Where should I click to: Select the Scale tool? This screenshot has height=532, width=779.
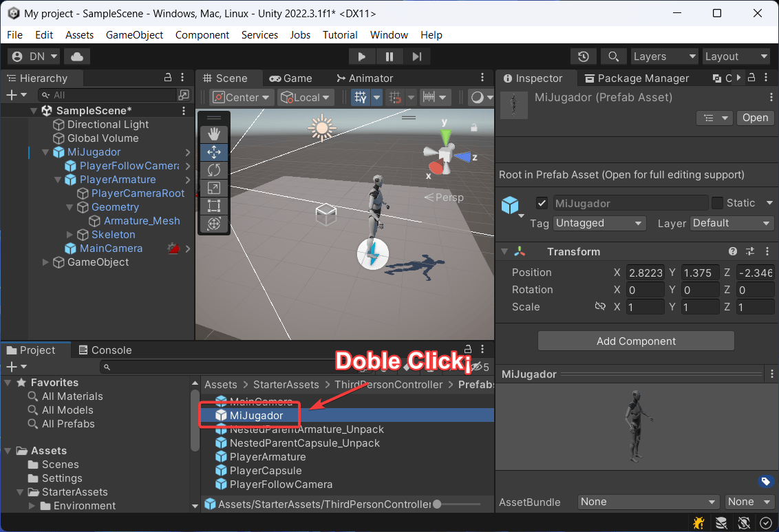click(x=214, y=188)
